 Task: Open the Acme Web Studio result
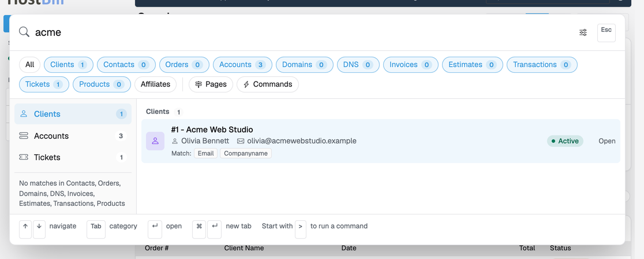pyautogui.click(x=381, y=141)
